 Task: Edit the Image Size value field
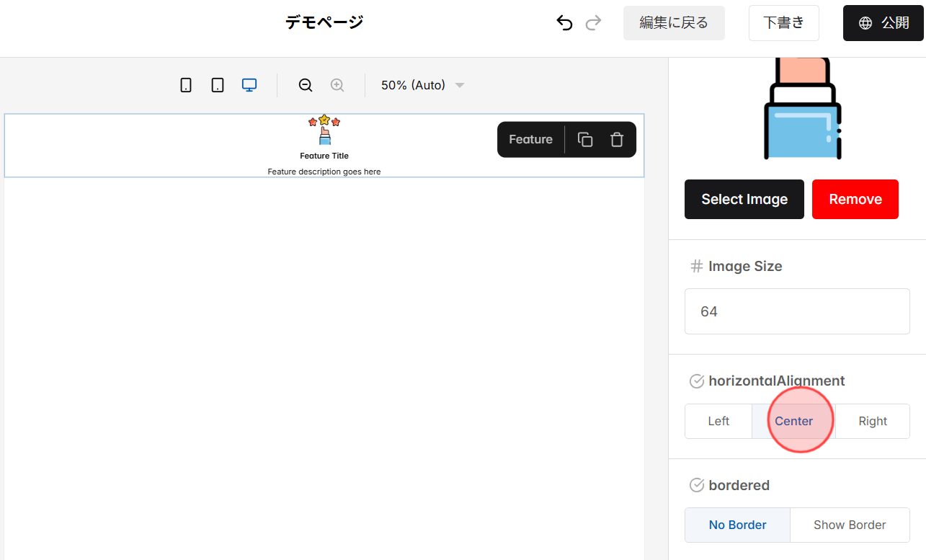pos(796,311)
